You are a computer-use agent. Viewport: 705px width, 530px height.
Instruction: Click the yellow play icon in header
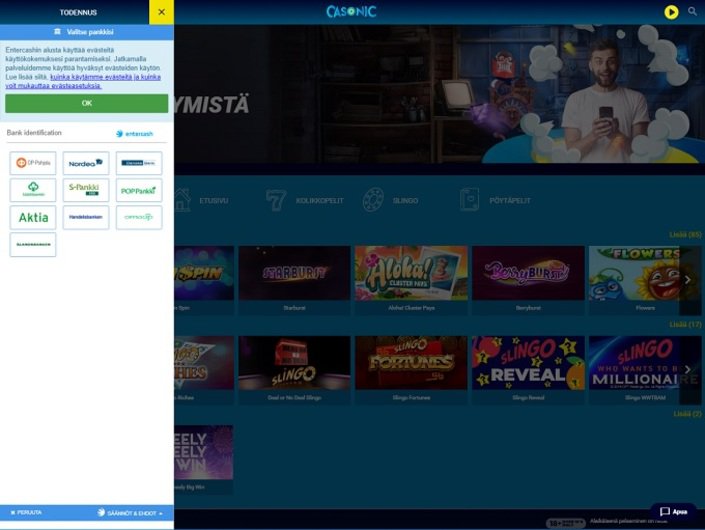(671, 12)
